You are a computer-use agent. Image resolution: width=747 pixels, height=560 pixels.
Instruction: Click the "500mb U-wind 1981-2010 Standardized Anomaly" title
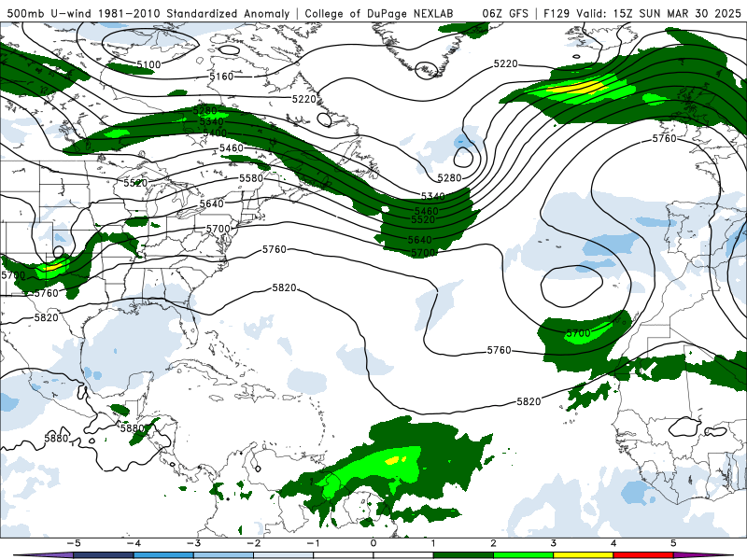point(148,14)
